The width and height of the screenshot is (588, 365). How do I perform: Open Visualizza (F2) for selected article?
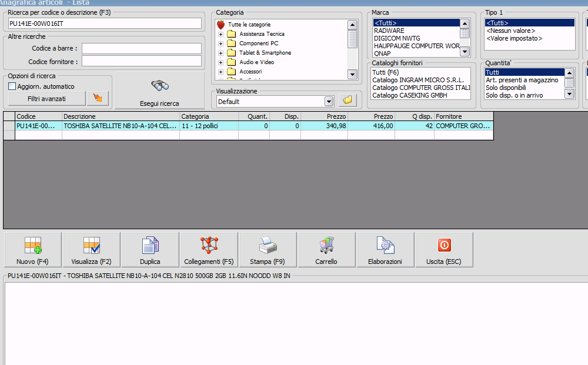pyautogui.click(x=92, y=250)
